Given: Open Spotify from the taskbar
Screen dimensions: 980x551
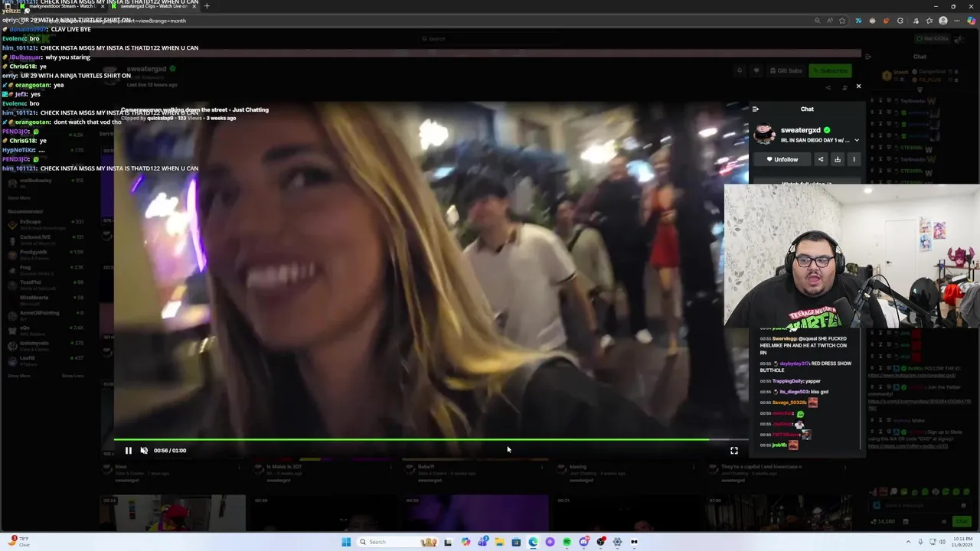Looking at the screenshot, I should click(x=567, y=542).
